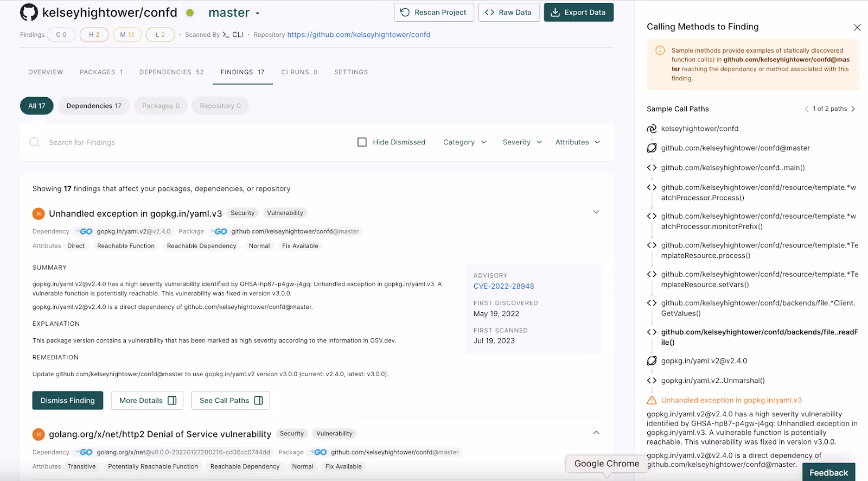This screenshot has height=481, width=868.
Task: Select the All 17 filter pill
Action: click(x=37, y=106)
